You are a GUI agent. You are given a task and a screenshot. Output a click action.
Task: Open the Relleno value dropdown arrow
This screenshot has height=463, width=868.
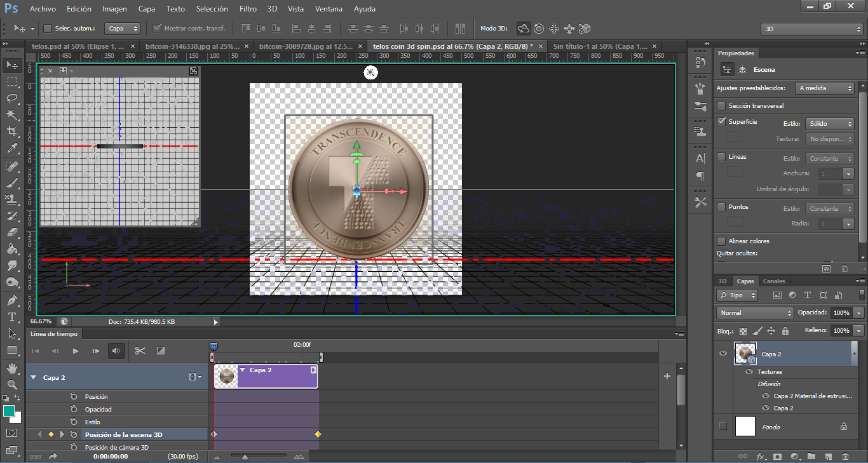coord(859,331)
